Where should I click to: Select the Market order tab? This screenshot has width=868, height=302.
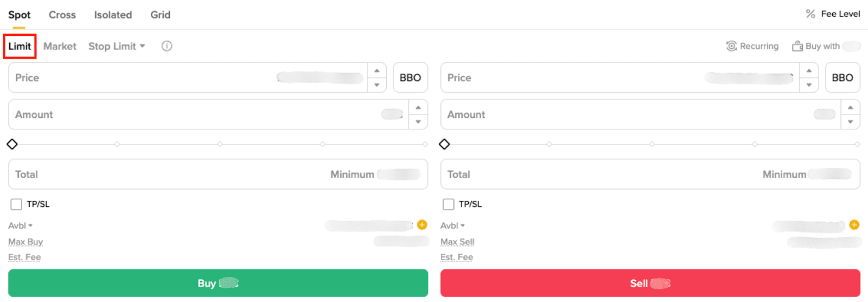(60, 46)
